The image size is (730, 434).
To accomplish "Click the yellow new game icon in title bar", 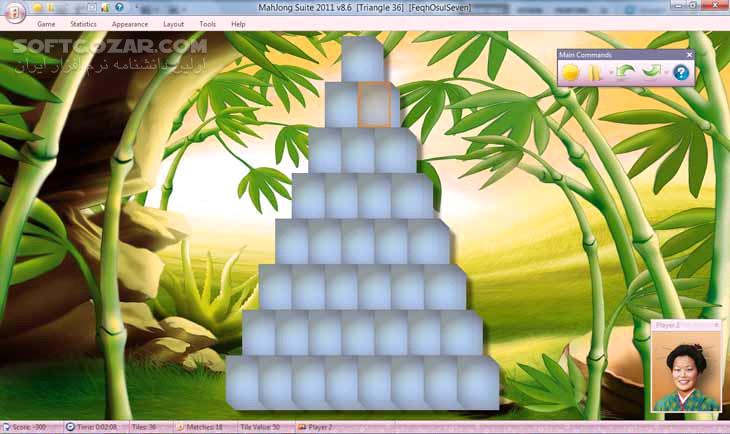I will click(38, 7).
